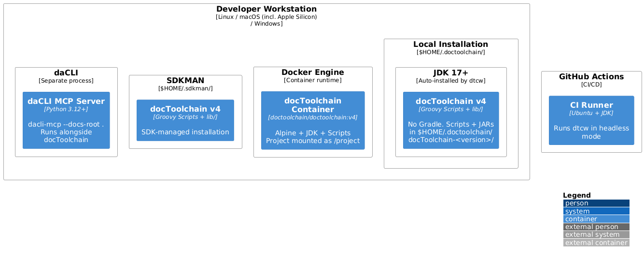Screen dimensions: 644x259
Task: Click the 'Runs dtcw in headless mode' text
Action: pyautogui.click(x=591, y=132)
